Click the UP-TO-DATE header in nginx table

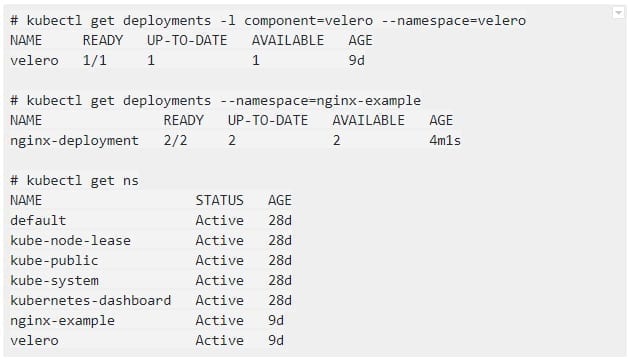[x=268, y=121]
